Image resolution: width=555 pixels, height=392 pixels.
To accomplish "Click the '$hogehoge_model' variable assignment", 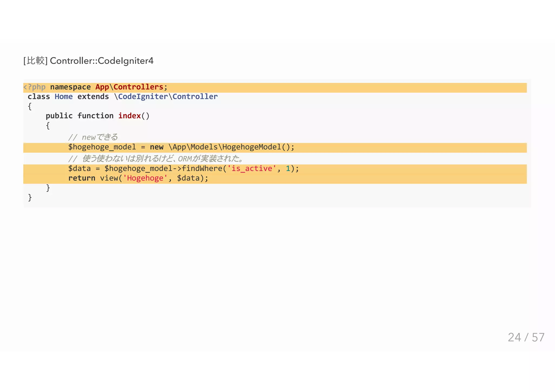I will point(102,147).
